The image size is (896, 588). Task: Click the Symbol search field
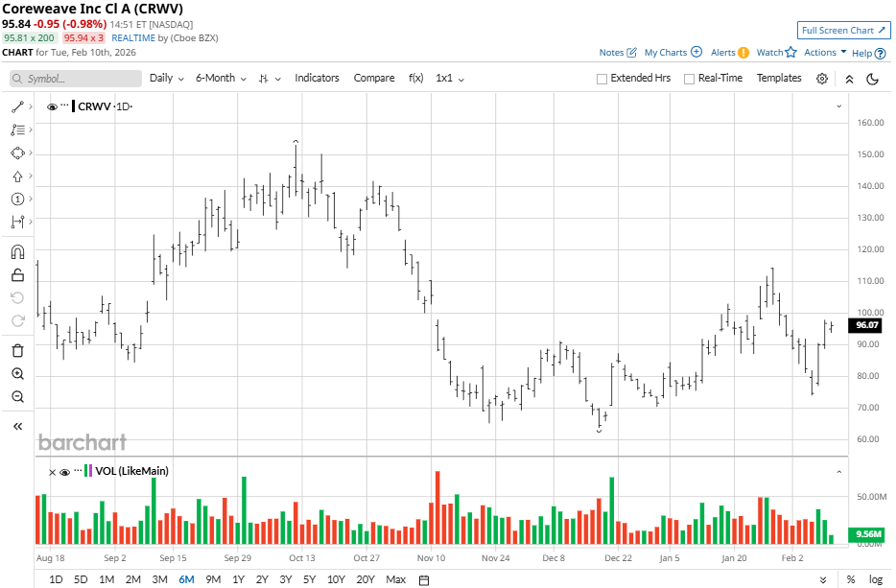click(x=76, y=79)
